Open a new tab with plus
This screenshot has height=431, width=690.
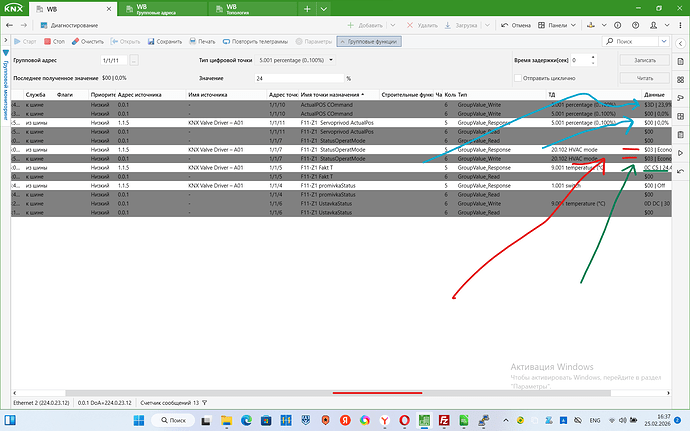pos(307,9)
